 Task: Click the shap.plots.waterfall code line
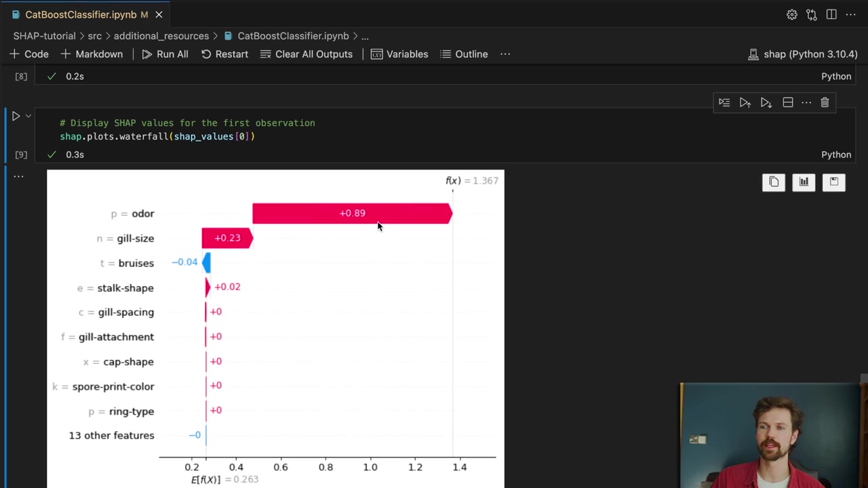tap(157, 136)
